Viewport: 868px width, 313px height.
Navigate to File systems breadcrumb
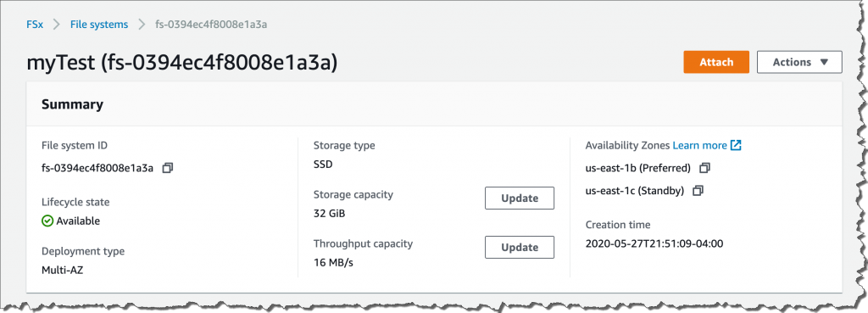[99, 25]
